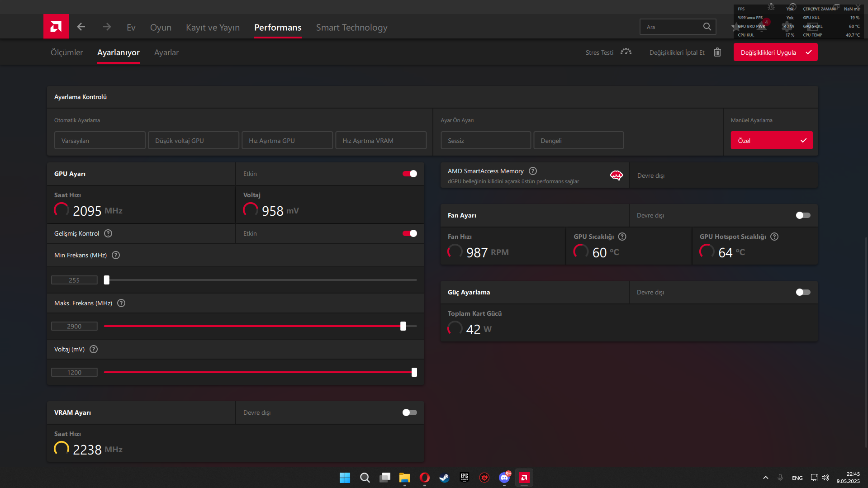Open the Smart Technology tab

tap(351, 28)
